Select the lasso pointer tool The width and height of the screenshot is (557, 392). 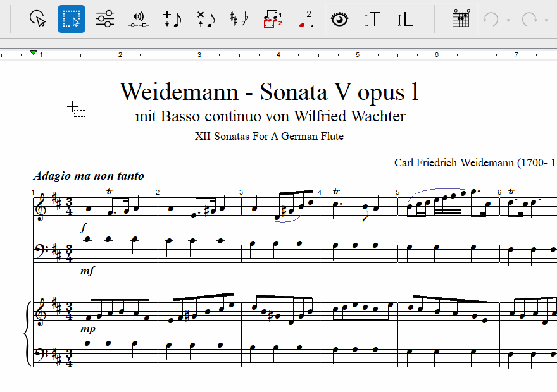click(39, 19)
